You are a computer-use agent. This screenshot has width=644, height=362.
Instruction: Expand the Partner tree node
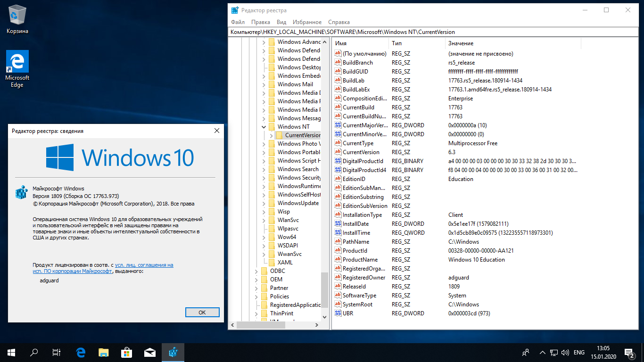point(256,288)
